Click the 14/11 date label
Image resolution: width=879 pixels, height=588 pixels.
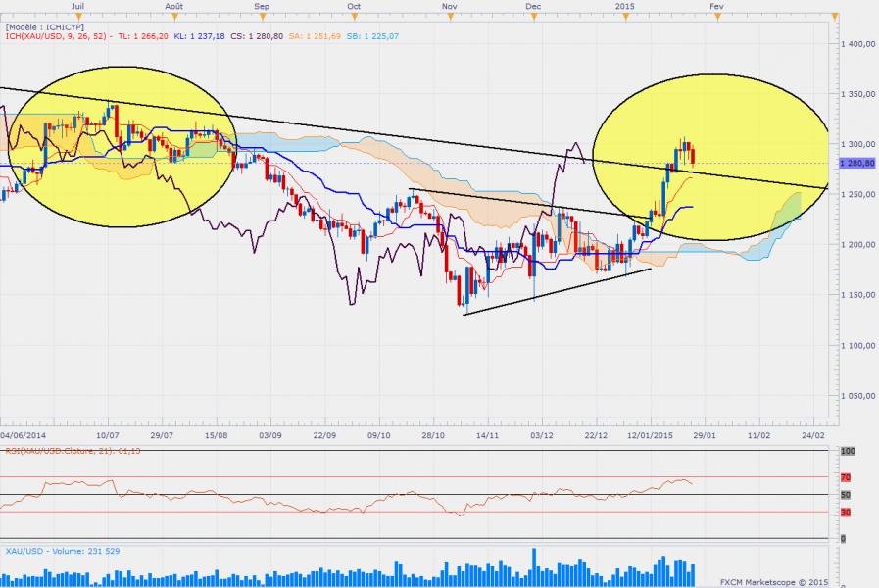[488, 435]
